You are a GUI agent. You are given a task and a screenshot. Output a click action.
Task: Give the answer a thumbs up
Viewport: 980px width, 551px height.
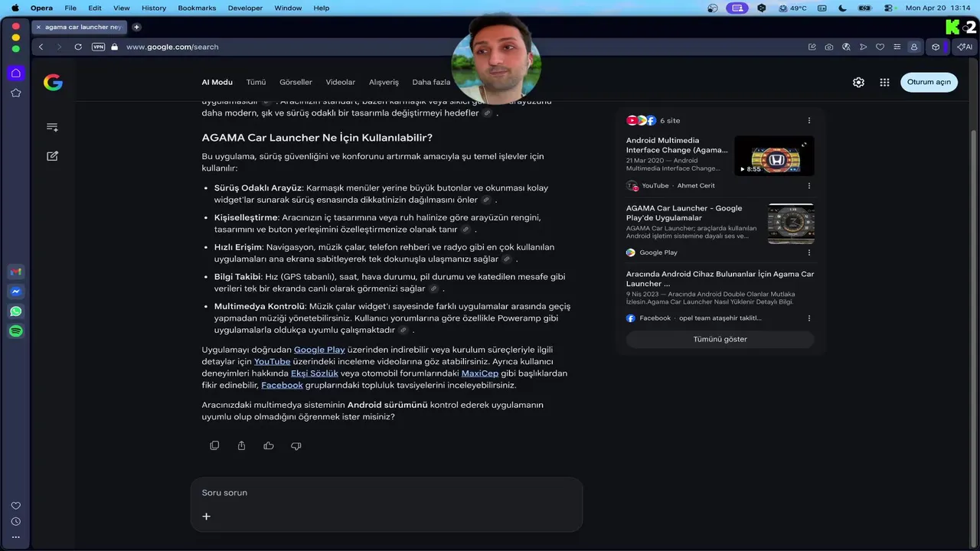(269, 445)
